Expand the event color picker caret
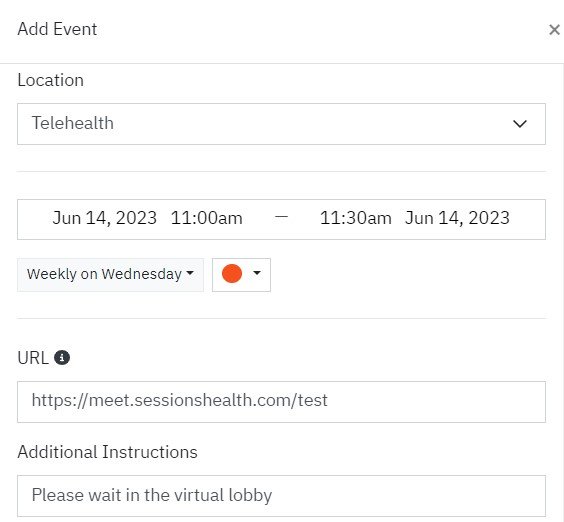The image size is (564, 522). tap(257, 273)
